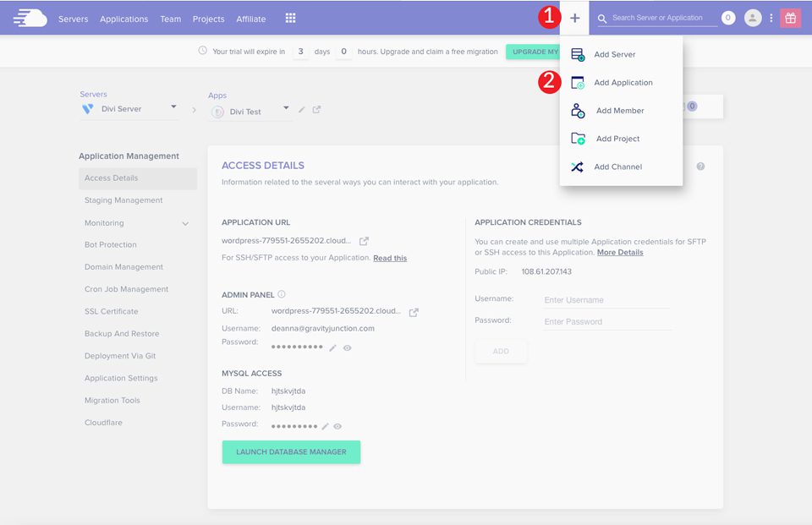Edit the Divi Test app name with pencil icon
Screen dimensions: 812x525
point(302,111)
